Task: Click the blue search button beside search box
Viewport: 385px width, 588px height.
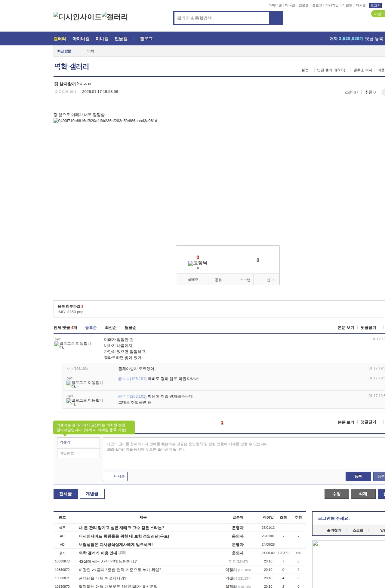Action: [276, 18]
